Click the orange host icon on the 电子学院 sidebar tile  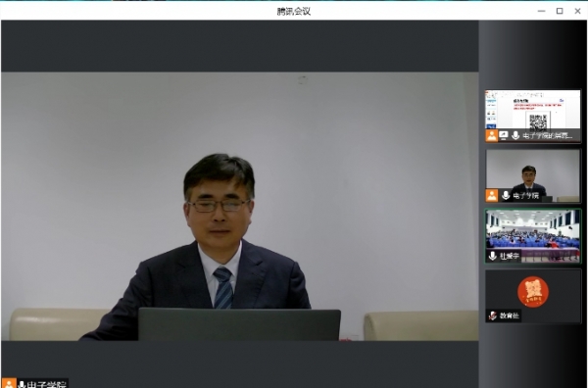pos(492,195)
